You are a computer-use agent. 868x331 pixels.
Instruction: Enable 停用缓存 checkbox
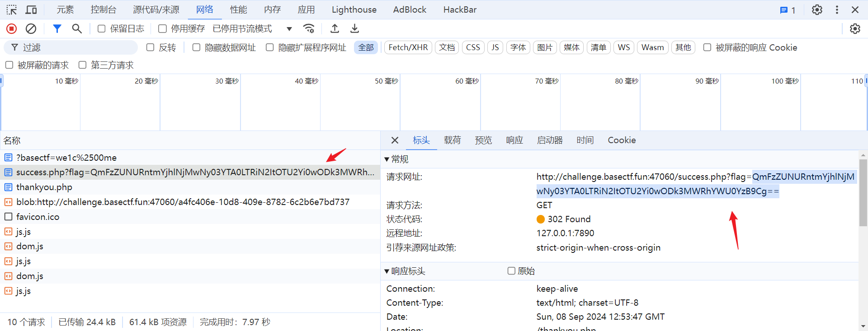(x=162, y=29)
